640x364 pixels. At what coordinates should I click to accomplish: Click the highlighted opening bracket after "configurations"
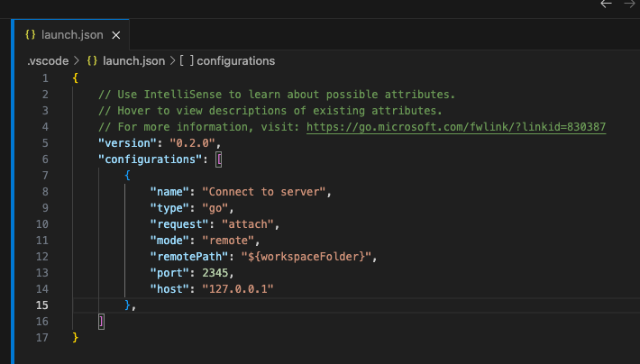[218, 159]
